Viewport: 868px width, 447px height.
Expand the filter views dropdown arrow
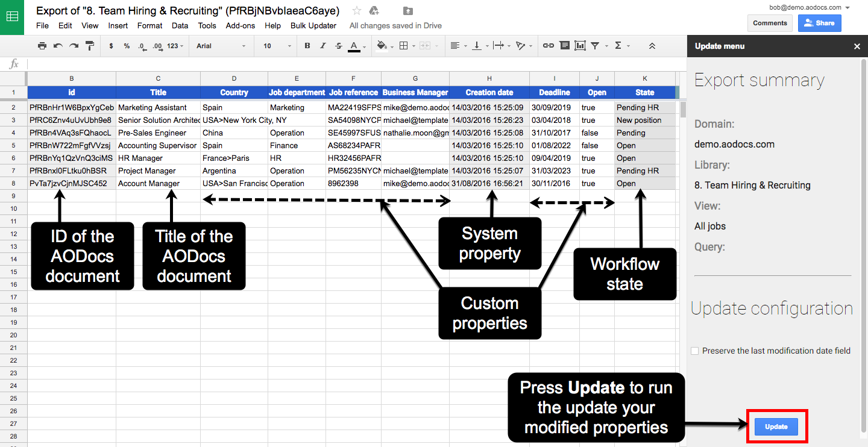605,46
